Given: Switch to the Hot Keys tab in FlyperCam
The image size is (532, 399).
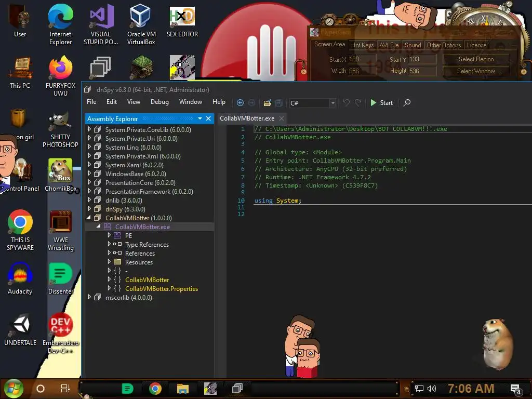Looking at the screenshot, I should coord(362,45).
